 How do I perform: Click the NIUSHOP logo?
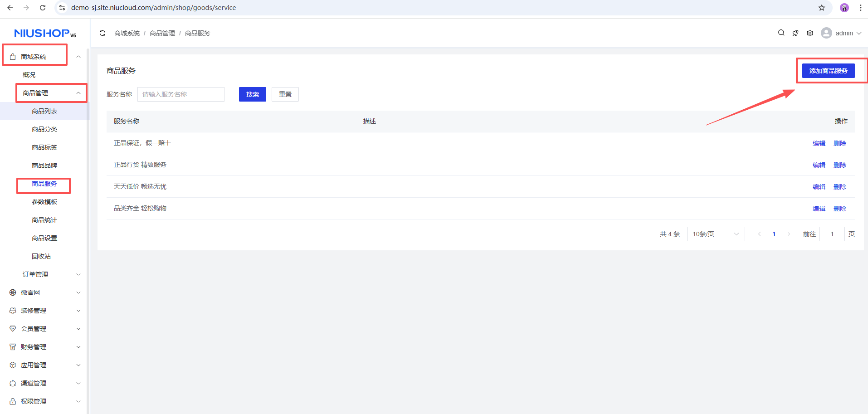[x=45, y=33]
